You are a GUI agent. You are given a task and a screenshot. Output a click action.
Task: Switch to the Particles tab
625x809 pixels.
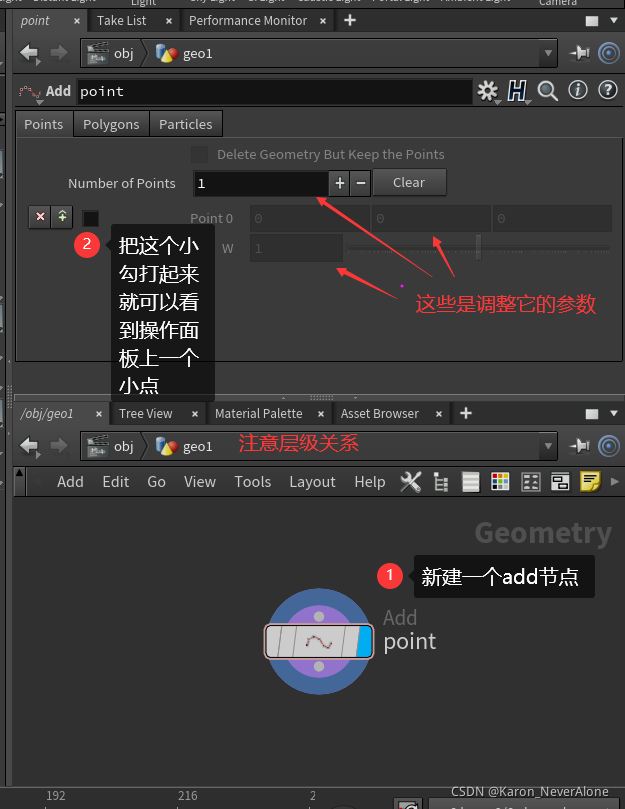[186, 124]
